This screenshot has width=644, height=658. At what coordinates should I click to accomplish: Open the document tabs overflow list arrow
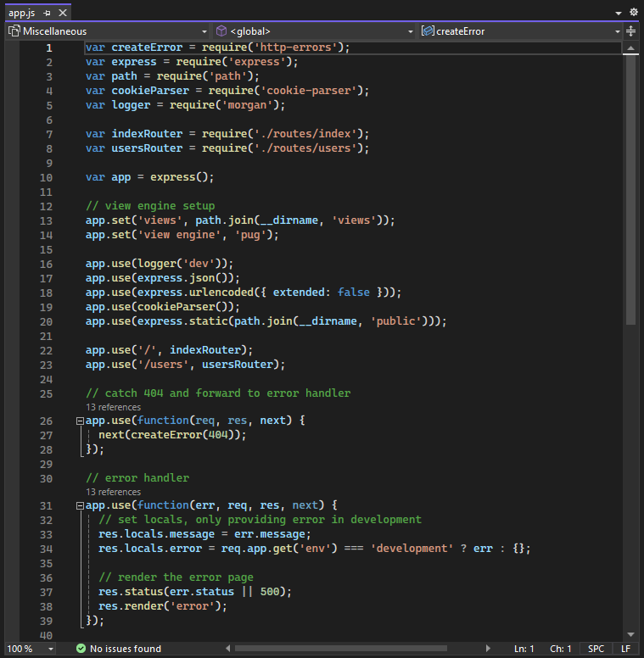(x=619, y=14)
